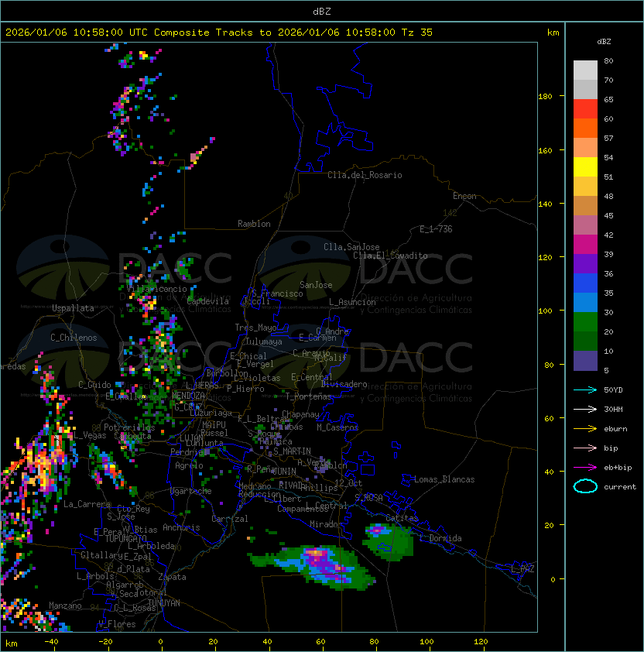644x652 pixels.
Task: Pick the green swatch below 30 dBZ
Action: click(x=585, y=322)
